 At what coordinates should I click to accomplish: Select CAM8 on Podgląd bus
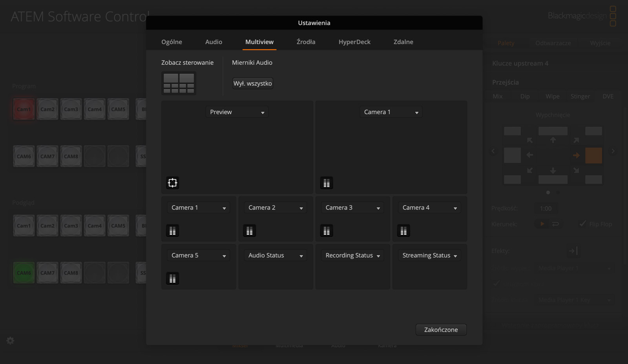(71, 273)
